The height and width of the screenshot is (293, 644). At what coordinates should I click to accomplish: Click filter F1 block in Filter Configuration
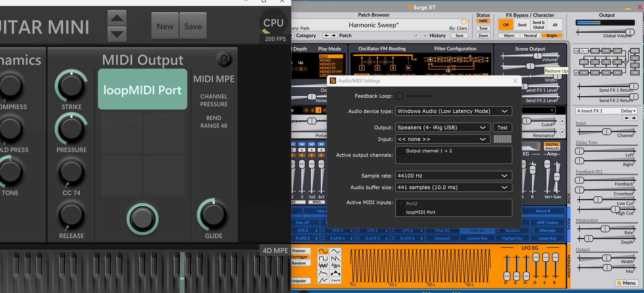[440, 59]
